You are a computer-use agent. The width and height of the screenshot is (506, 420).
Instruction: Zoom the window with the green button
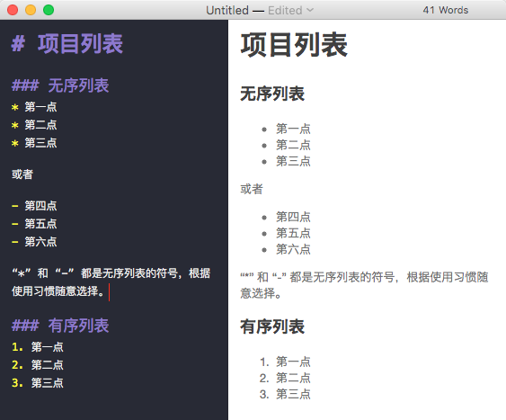[x=49, y=10]
